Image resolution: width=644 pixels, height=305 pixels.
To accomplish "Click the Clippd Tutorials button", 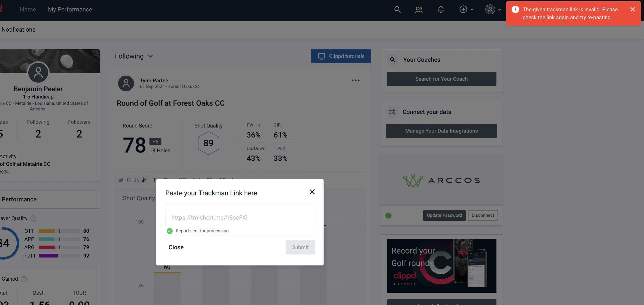I will [341, 56].
